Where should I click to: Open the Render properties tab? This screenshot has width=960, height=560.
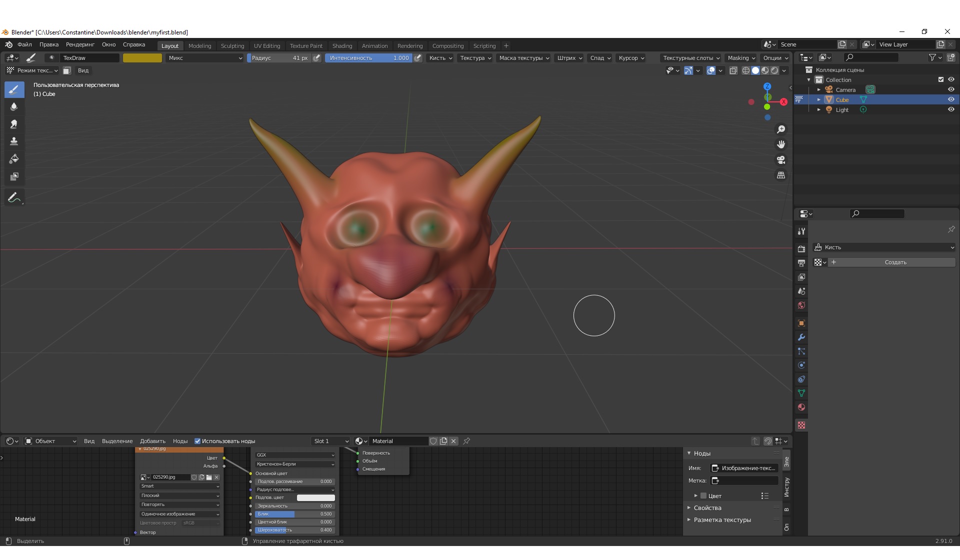[801, 249]
